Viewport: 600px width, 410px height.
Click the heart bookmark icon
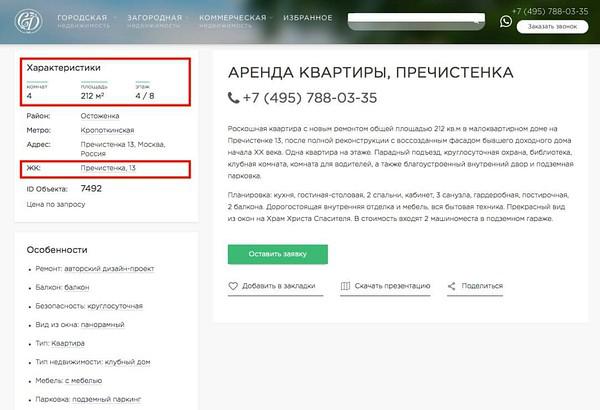pyautogui.click(x=233, y=286)
